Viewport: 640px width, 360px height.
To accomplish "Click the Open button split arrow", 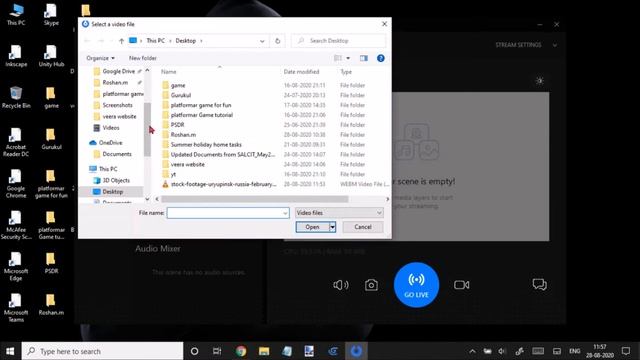I will (333, 227).
